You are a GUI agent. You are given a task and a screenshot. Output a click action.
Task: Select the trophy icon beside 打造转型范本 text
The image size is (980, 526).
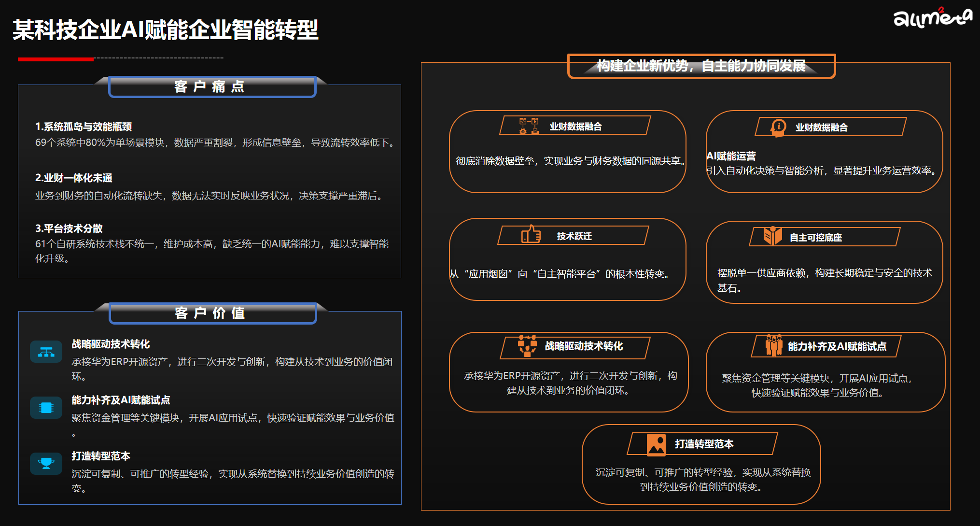(46, 463)
